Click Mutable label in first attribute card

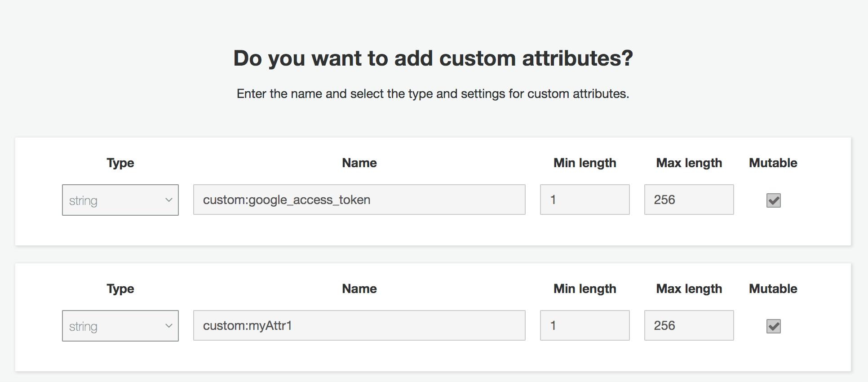click(773, 163)
